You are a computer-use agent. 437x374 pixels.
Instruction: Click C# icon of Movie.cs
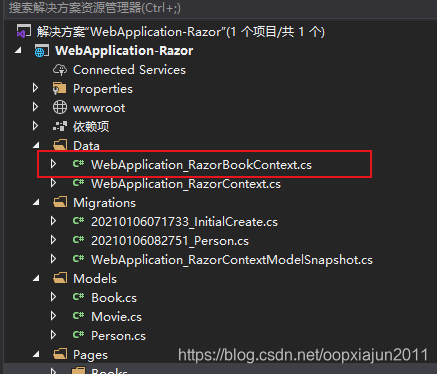pos(78,316)
